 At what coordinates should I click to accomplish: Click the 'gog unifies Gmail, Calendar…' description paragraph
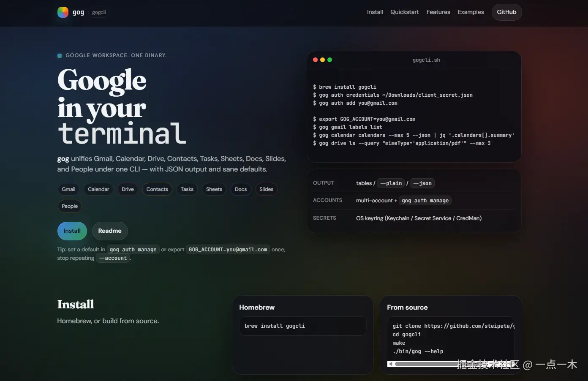(171, 164)
